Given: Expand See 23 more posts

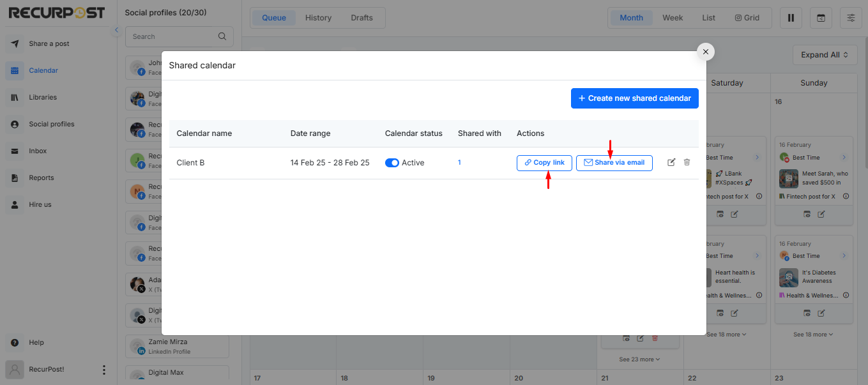Looking at the screenshot, I should (639, 359).
